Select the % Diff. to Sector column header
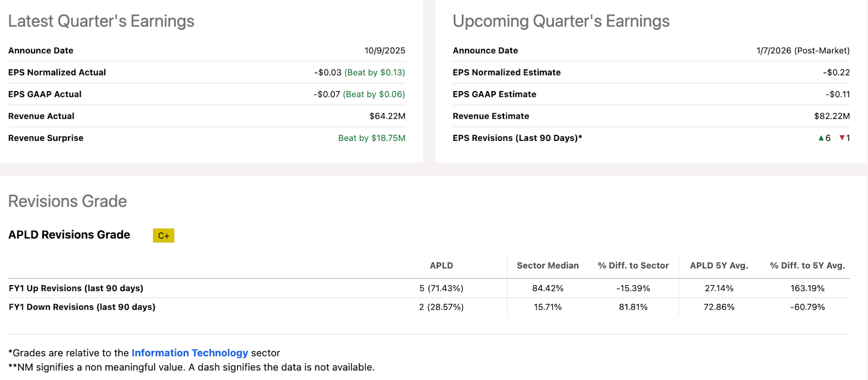The height and width of the screenshot is (380, 868). [x=633, y=266]
